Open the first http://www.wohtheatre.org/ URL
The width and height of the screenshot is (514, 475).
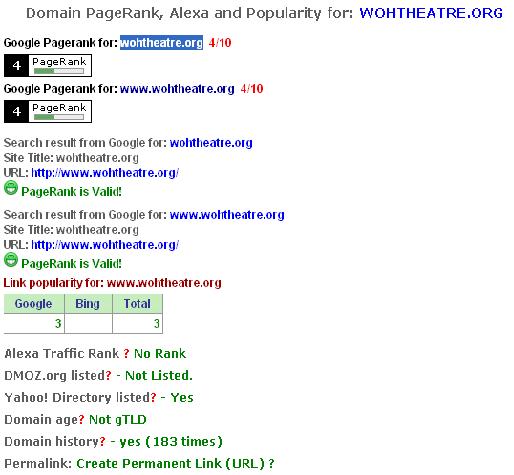coord(105,173)
